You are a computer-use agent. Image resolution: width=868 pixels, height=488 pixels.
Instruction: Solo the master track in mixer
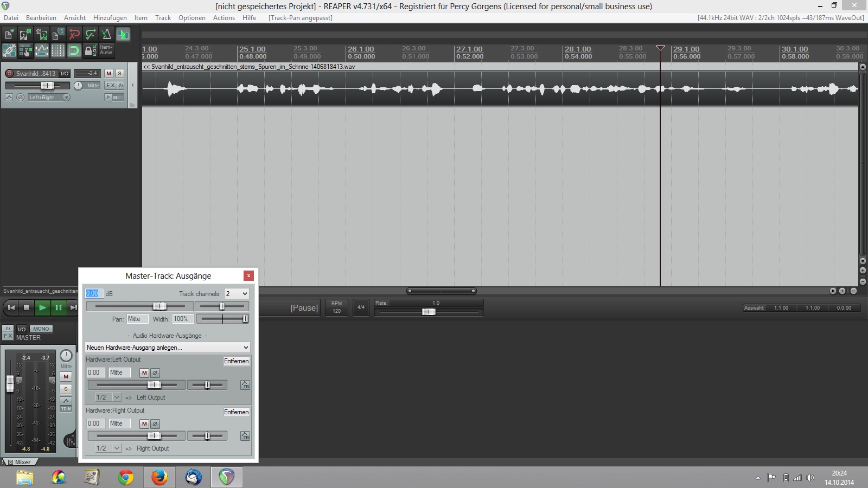[x=66, y=389]
